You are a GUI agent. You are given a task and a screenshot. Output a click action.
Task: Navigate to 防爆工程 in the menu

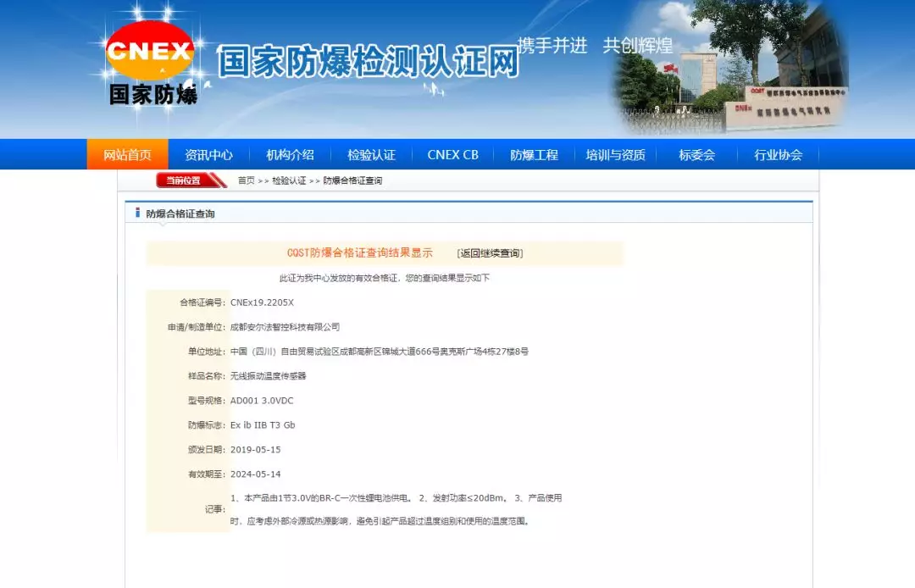534,155
